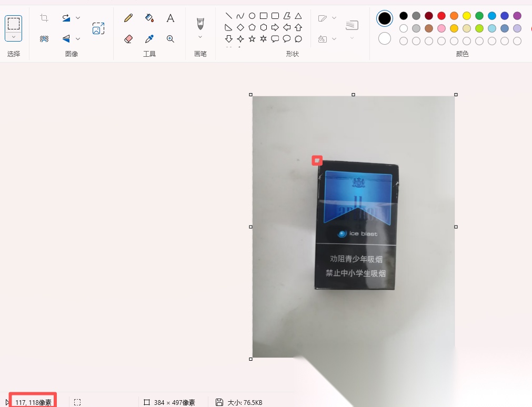Select Color 1 black foreground circle
532x407 pixels.
(x=385, y=18)
